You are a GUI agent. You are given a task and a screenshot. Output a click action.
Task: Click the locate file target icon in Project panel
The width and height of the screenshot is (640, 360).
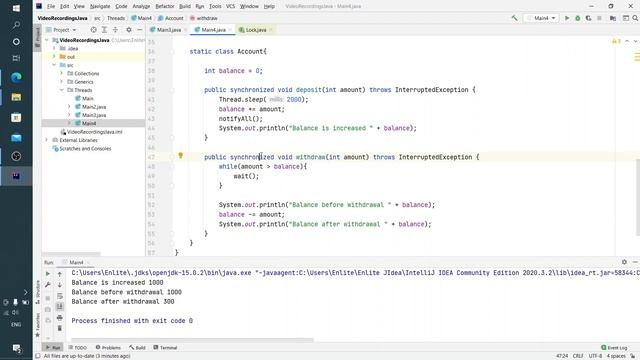point(93,30)
